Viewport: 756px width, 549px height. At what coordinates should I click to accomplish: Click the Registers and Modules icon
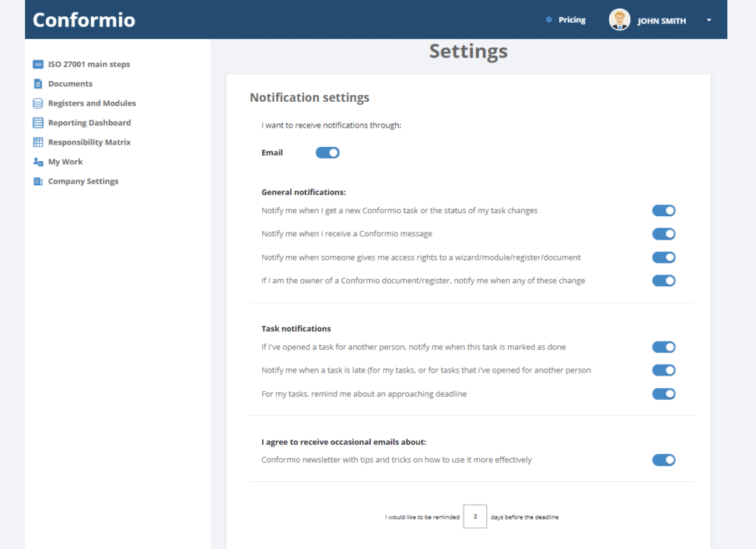(x=38, y=103)
